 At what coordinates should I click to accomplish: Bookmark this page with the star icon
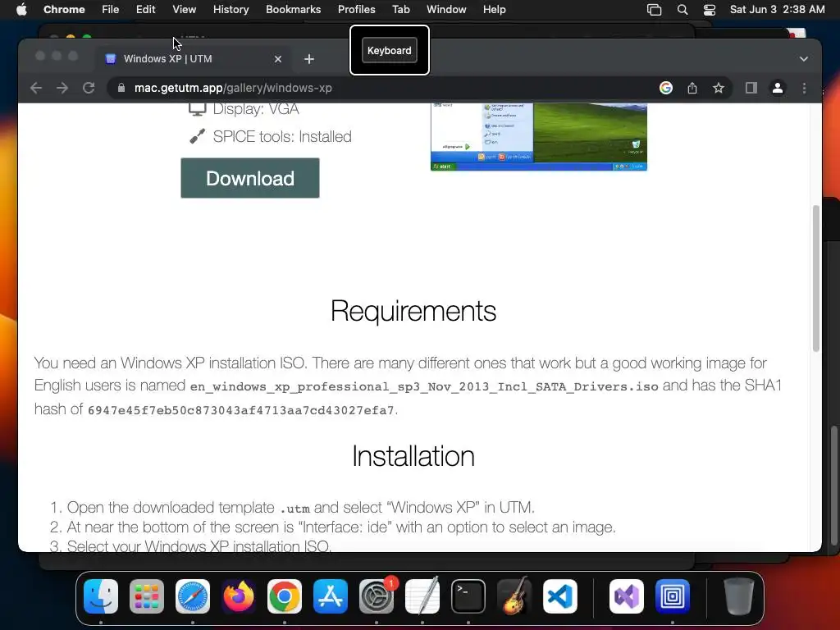pos(719,88)
